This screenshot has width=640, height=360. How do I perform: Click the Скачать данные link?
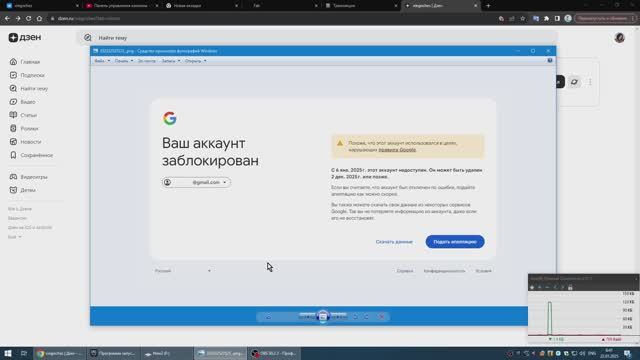[394, 242]
